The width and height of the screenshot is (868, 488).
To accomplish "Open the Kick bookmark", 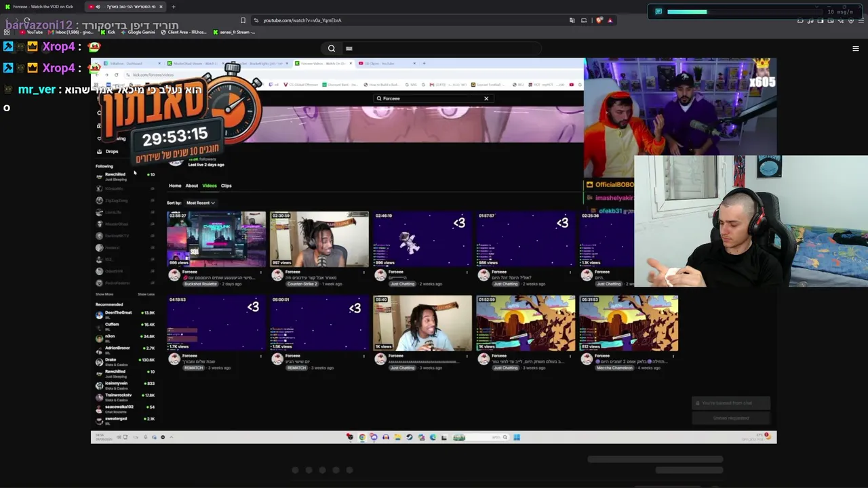I will 108,32.
